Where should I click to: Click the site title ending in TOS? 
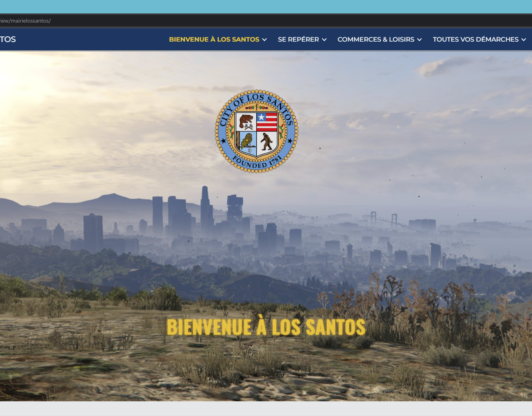coord(8,39)
